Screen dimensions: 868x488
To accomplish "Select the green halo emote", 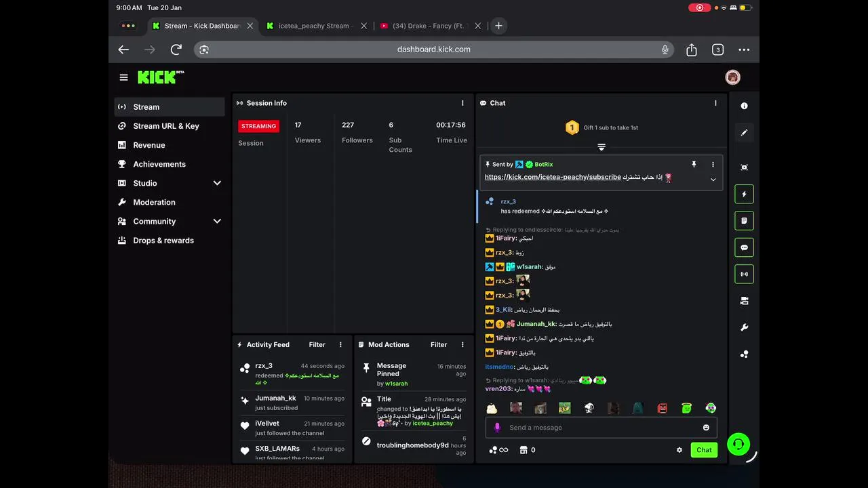I will coord(686,408).
